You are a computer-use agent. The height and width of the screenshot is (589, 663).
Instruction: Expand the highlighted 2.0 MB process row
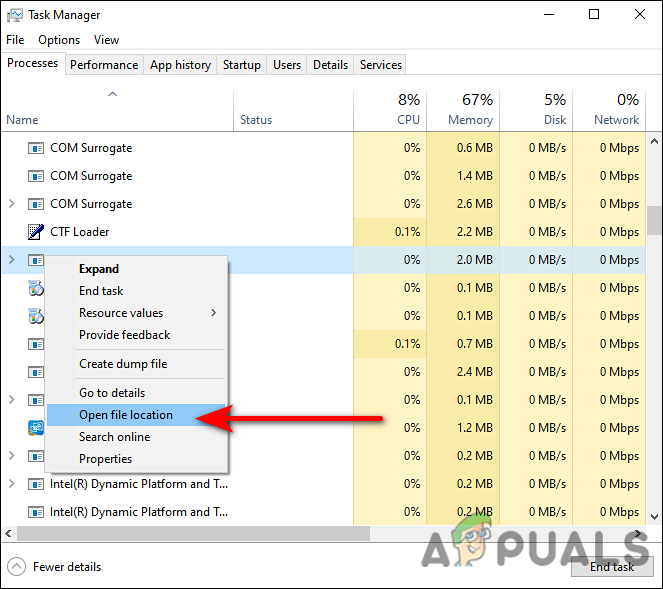click(x=12, y=260)
